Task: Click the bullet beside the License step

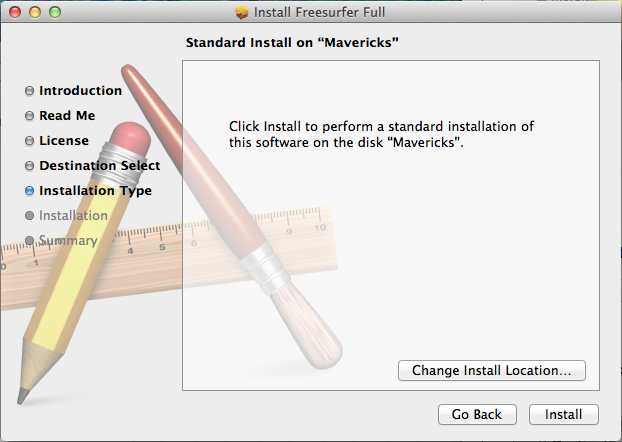Action: (x=29, y=141)
